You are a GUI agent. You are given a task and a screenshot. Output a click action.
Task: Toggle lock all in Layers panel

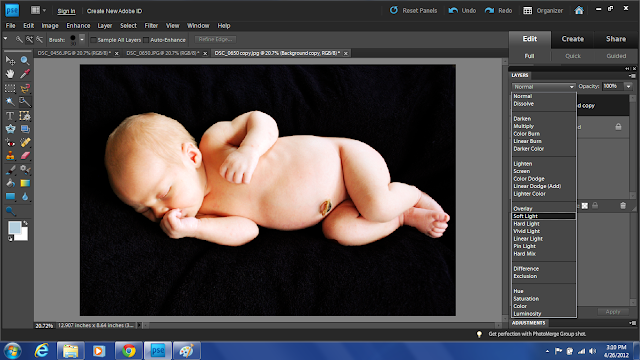595,206
